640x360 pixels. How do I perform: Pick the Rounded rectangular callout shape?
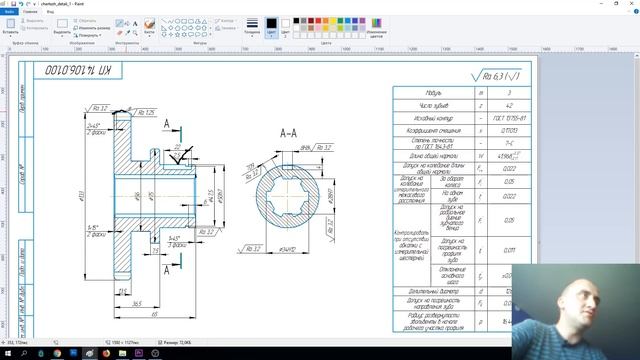[191, 35]
